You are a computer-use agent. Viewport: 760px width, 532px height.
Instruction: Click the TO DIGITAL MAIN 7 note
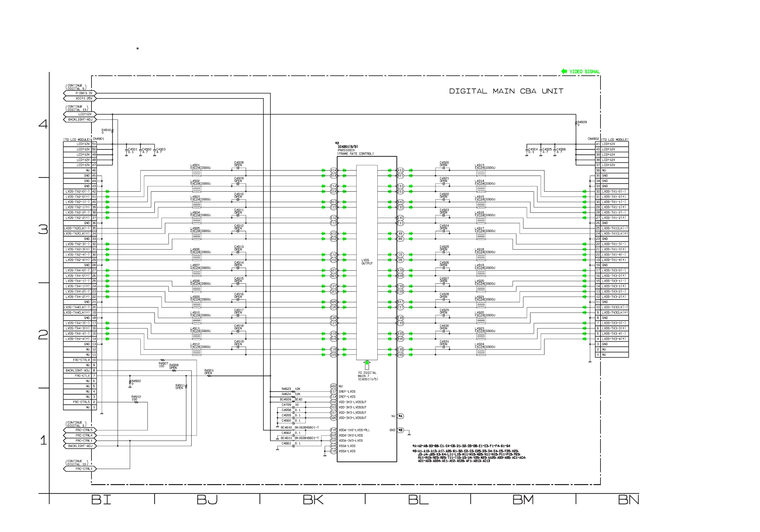click(x=367, y=376)
